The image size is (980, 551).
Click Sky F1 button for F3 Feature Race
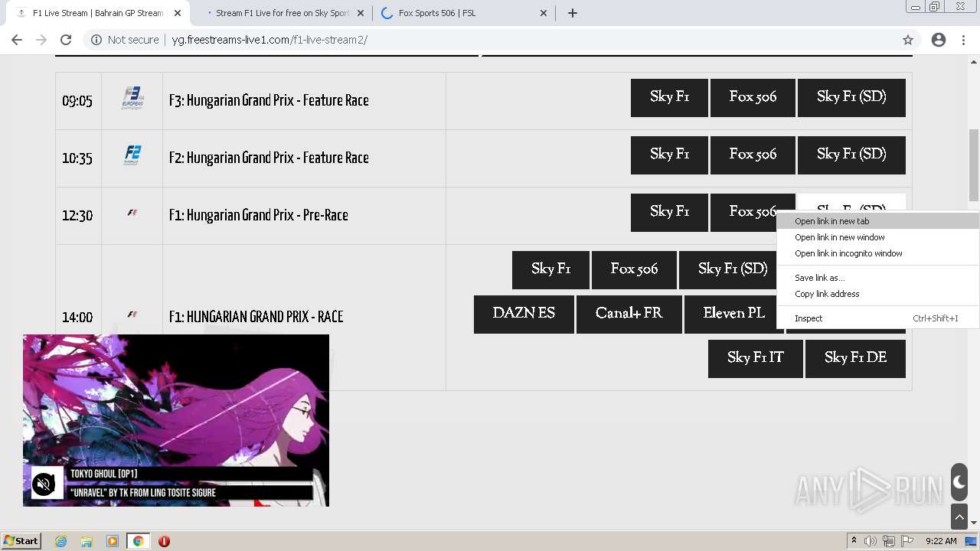(669, 97)
